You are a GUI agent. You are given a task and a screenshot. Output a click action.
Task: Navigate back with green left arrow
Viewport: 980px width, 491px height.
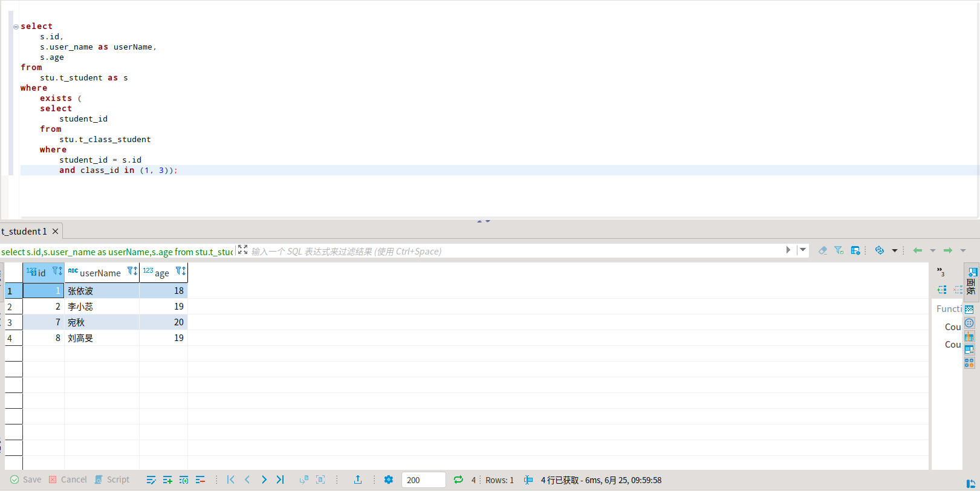coord(918,250)
